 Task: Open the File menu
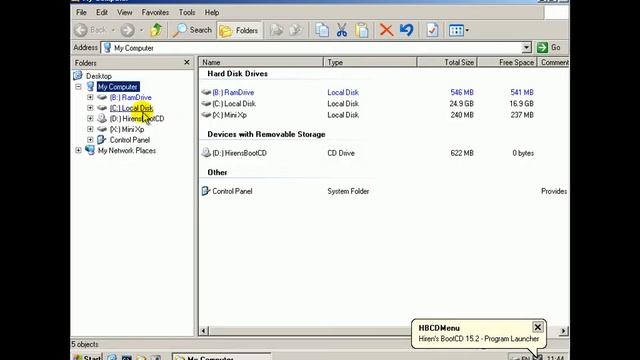[x=81, y=13]
